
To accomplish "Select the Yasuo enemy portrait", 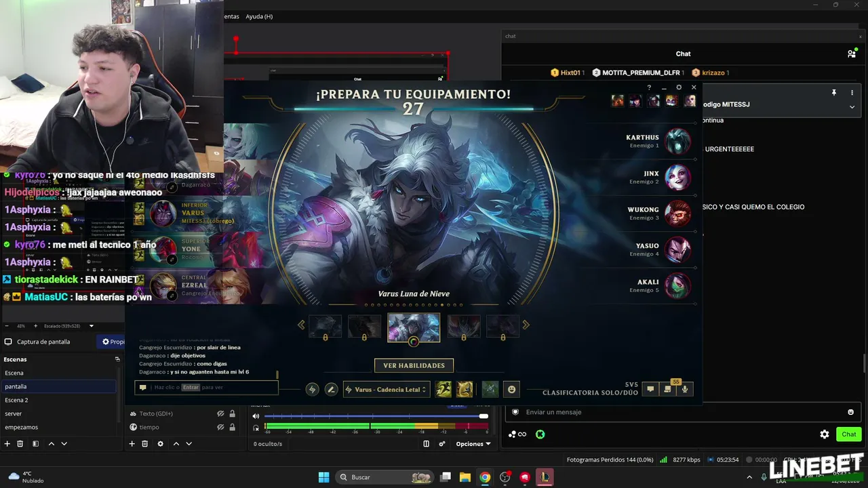I will tap(677, 249).
